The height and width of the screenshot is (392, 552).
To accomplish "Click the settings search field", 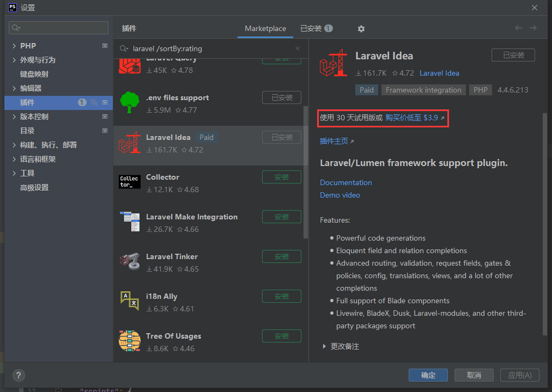I will pos(58,28).
